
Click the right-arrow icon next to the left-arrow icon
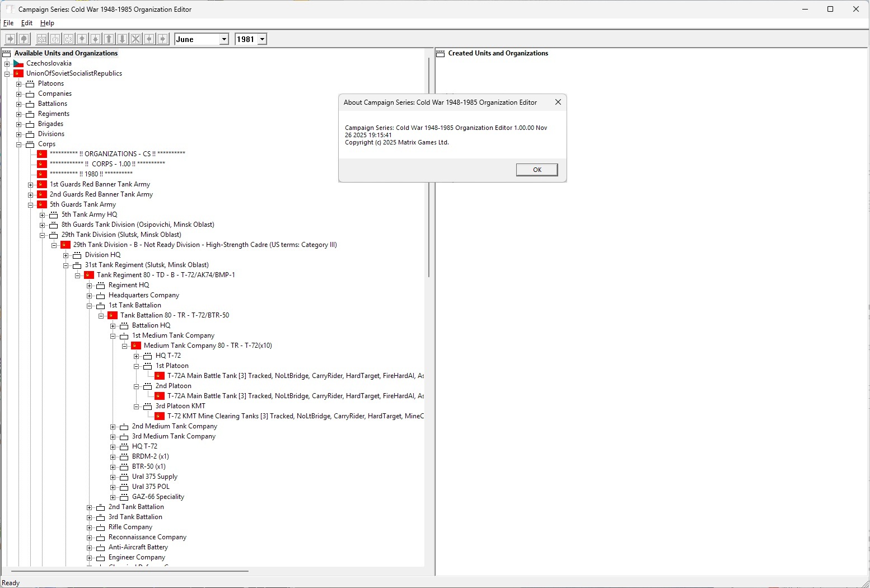tap(162, 39)
